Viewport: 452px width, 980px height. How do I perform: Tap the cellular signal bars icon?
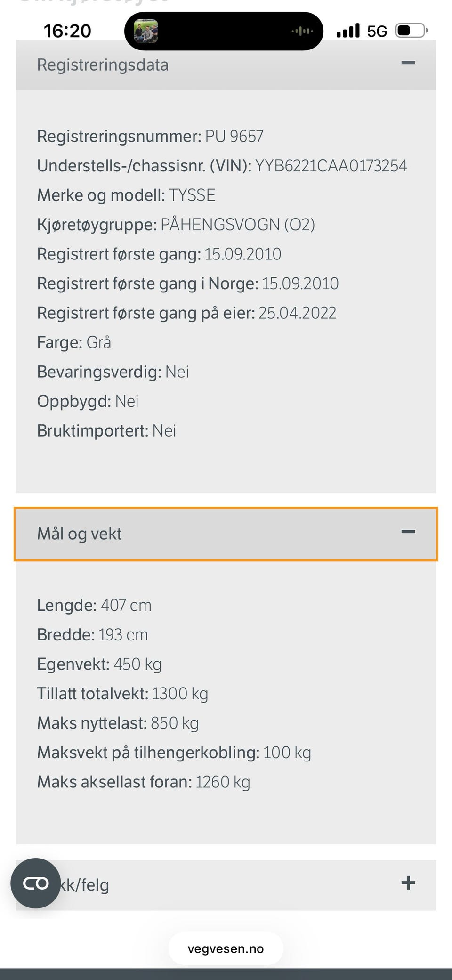click(x=348, y=31)
